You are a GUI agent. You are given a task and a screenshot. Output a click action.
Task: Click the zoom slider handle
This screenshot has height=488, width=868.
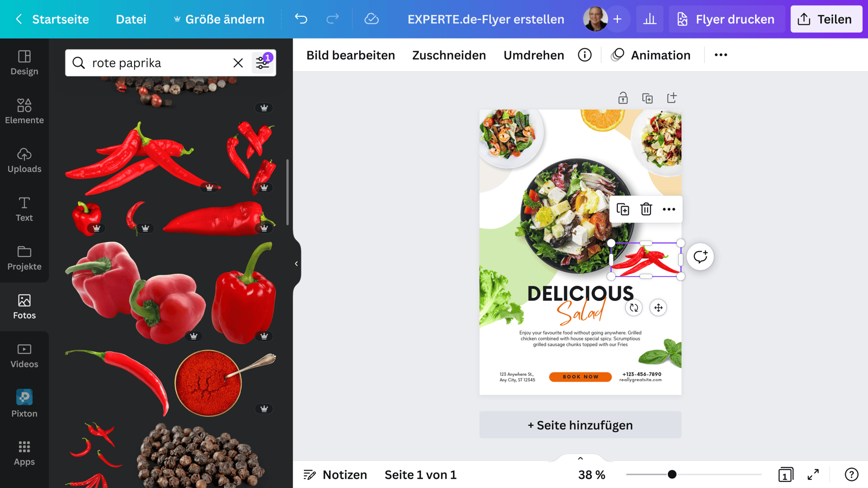(672, 474)
